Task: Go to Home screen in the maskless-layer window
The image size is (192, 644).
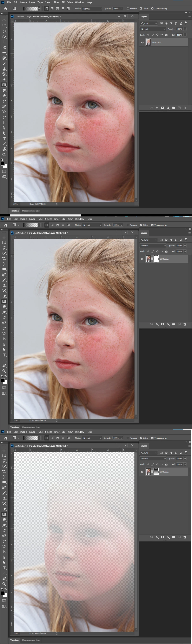Action: tap(6, 8)
